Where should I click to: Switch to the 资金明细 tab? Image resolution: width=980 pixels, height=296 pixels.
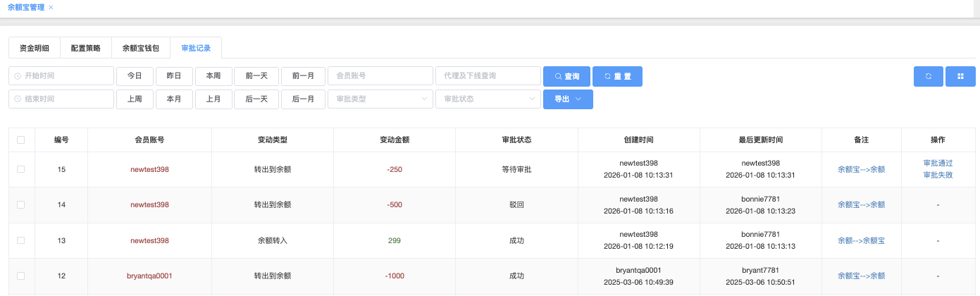pyautogui.click(x=35, y=49)
